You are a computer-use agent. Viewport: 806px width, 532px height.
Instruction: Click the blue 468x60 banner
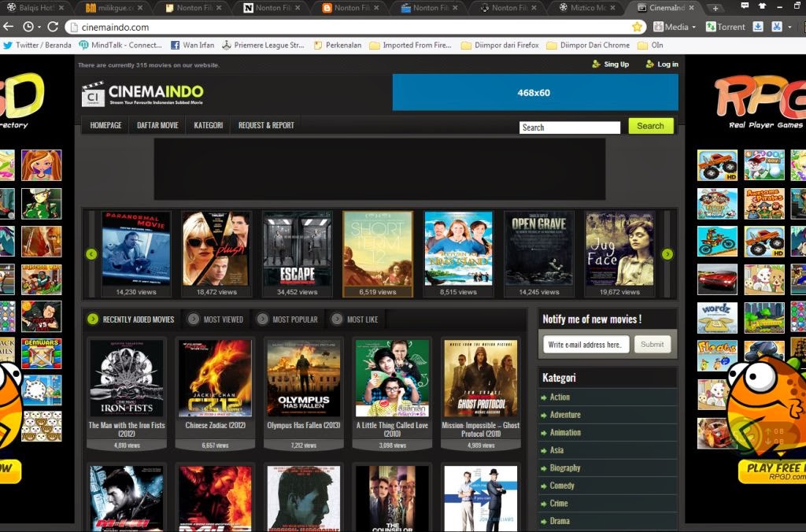coord(535,93)
